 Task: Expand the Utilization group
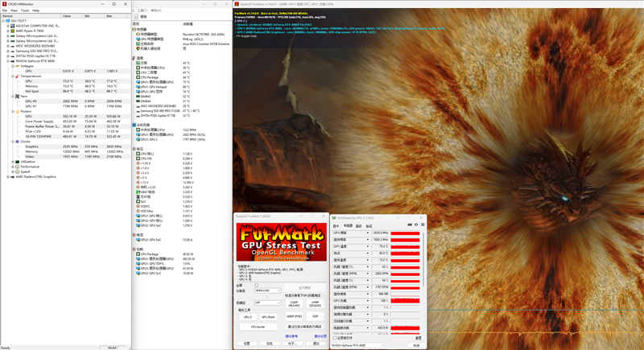click(13, 162)
